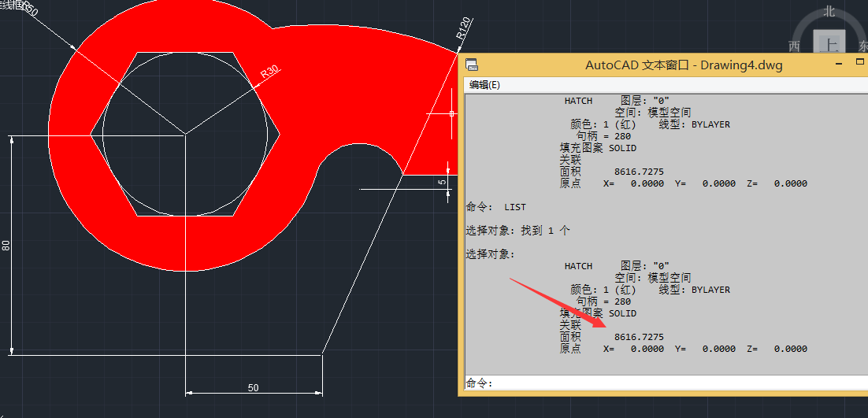Select the small 5 dimension text

click(443, 182)
